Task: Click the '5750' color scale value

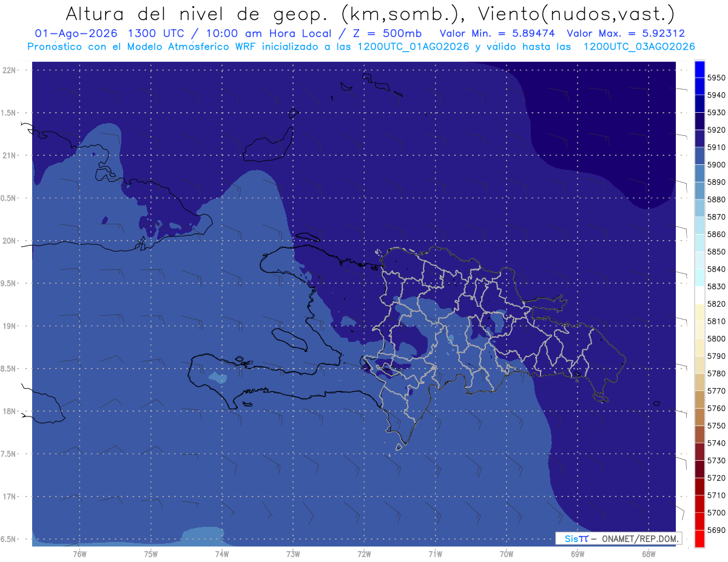Action: (716, 426)
